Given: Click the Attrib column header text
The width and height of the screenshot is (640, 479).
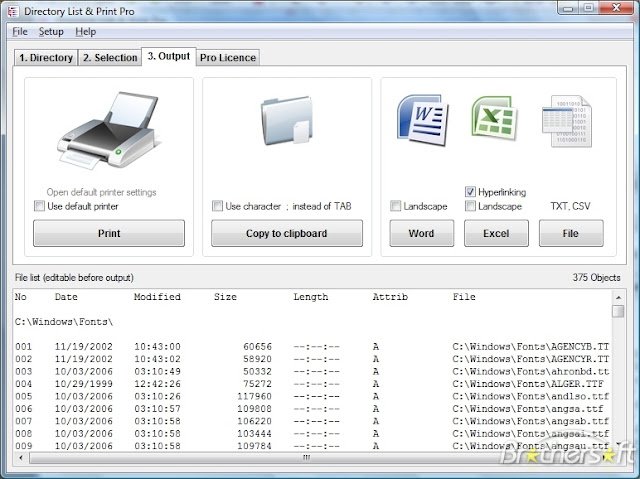Looking at the screenshot, I should pyautogui.click(x=390, y=297).
